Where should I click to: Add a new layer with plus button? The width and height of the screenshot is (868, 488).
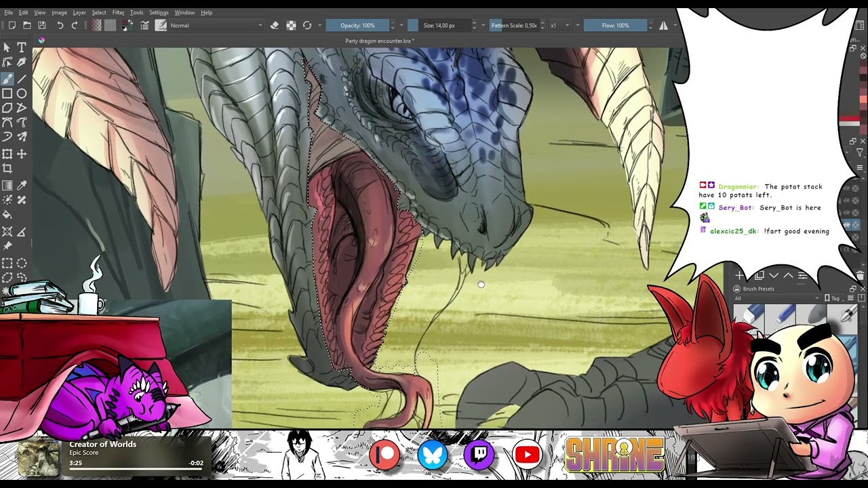[x=740, y=275]
